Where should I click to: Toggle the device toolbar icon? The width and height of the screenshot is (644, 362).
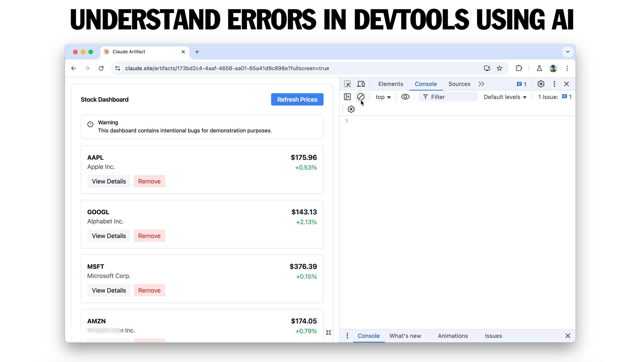(361, 84)
